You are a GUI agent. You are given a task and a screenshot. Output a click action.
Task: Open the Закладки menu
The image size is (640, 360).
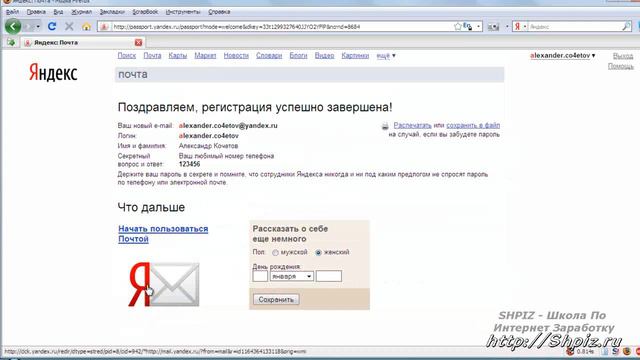pyautogui.click(x=112, y=12)
